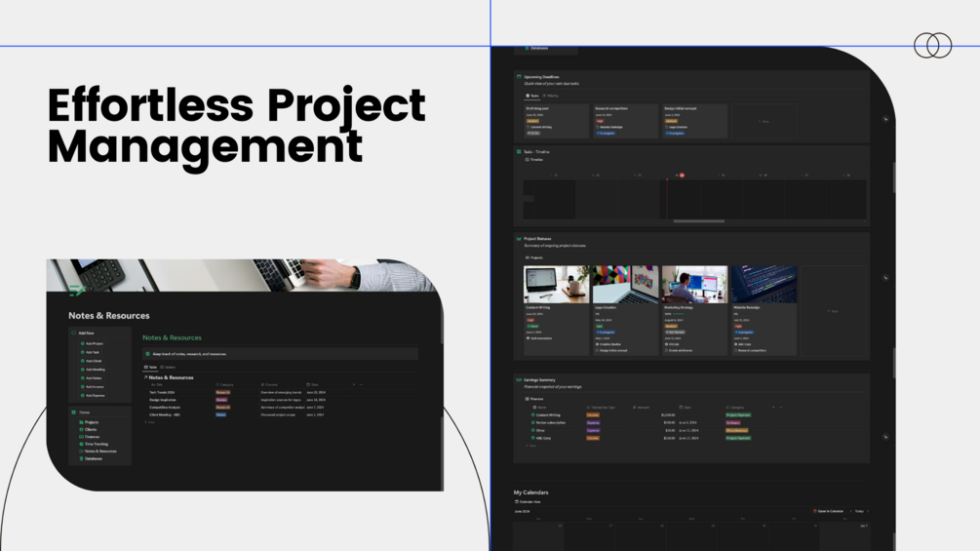This screenshot has width=980, height=551.
Task: Open Time Tracking in the Home sidebar
Action: (94, 444)
